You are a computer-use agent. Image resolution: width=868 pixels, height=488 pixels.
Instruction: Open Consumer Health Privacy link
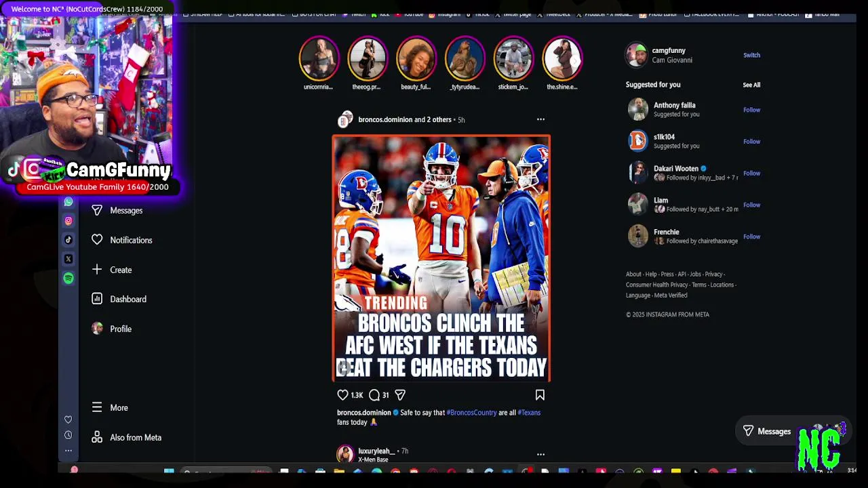657,285
